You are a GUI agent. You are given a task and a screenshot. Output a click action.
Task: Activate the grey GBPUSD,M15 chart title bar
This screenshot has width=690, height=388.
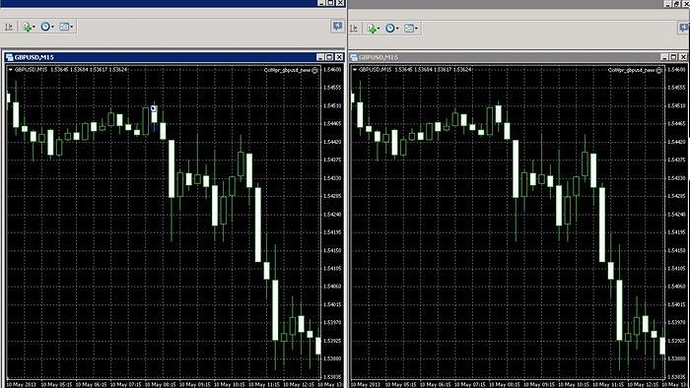click(506, 57)
